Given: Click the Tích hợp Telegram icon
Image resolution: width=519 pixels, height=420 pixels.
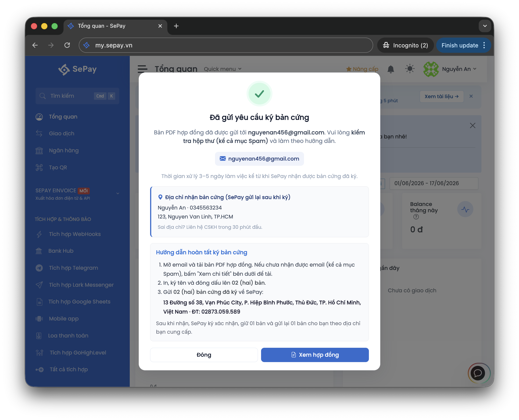Looking at the screenshot, I should coord(39,268).
